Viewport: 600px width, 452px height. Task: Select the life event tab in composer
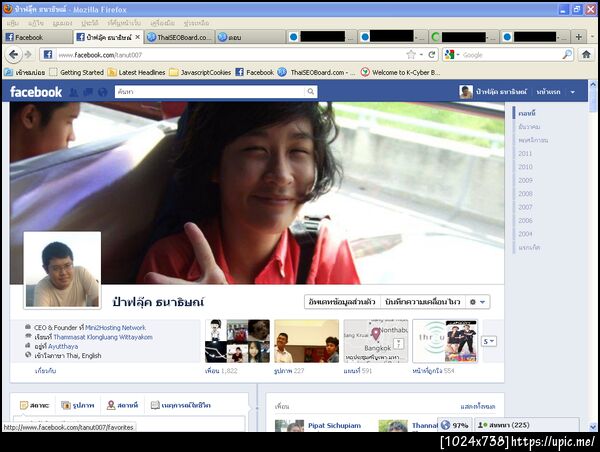click(181, 405)
